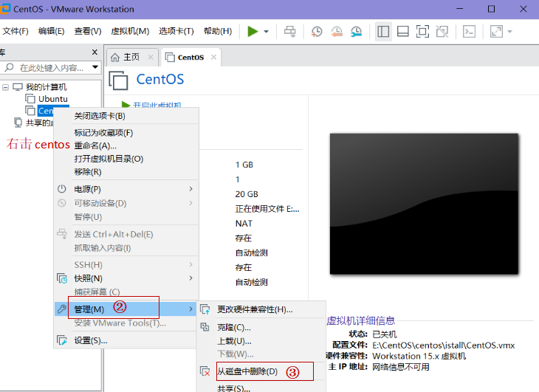The height and width of the screenshot is (392, 539).
Task: Click Workstation 15.x 虚拟机 compatibility text
Action: [419, 356]
